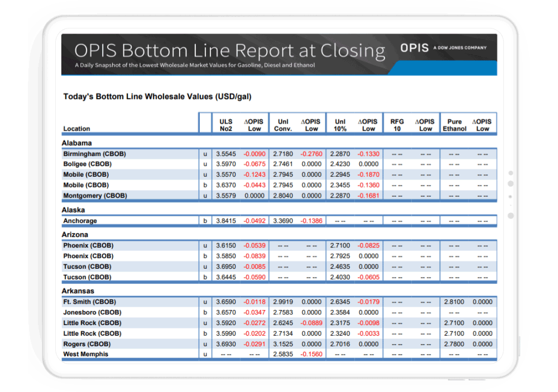Click the red -0.1681 value
558x392 pixels.
coord(368,196)
